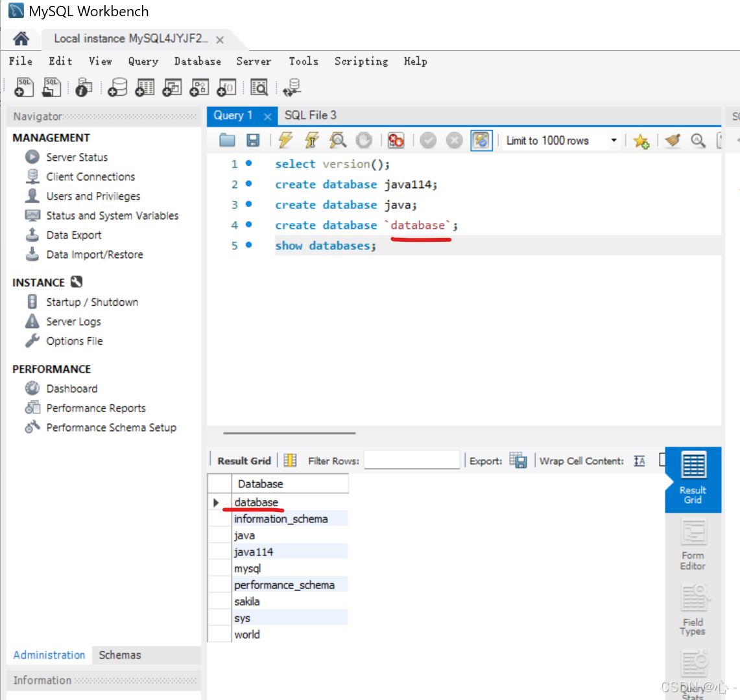This screenshot has height=700, width=740.
Task: Open the Limit to 1000 rows dropdown
Action: tap(614, 141)
